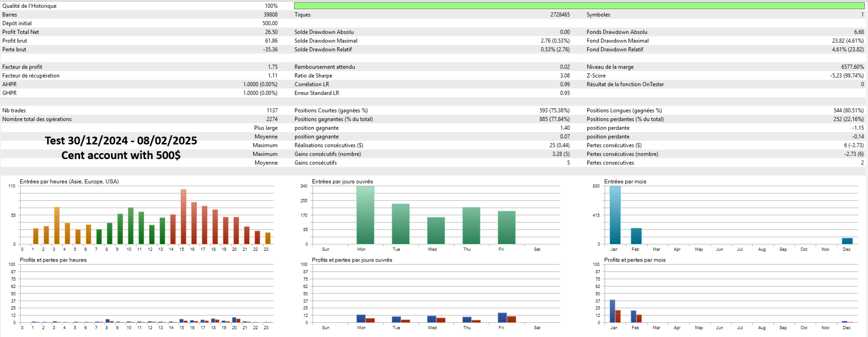This screenshot has width=868, height=337.
Task: Click the orange bar at hour 3
Action: [x=57, y=226]
